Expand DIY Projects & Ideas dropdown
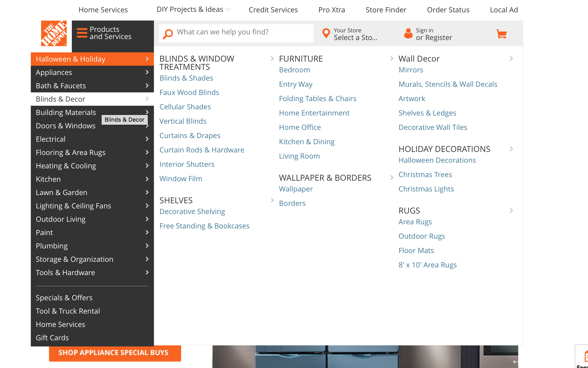The height and width of the screenshot is (368, 588). pyautogui.click(x=228, y=9)
